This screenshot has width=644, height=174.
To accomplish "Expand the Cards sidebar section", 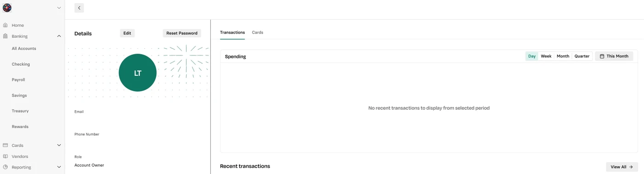I will coord(59,145).
